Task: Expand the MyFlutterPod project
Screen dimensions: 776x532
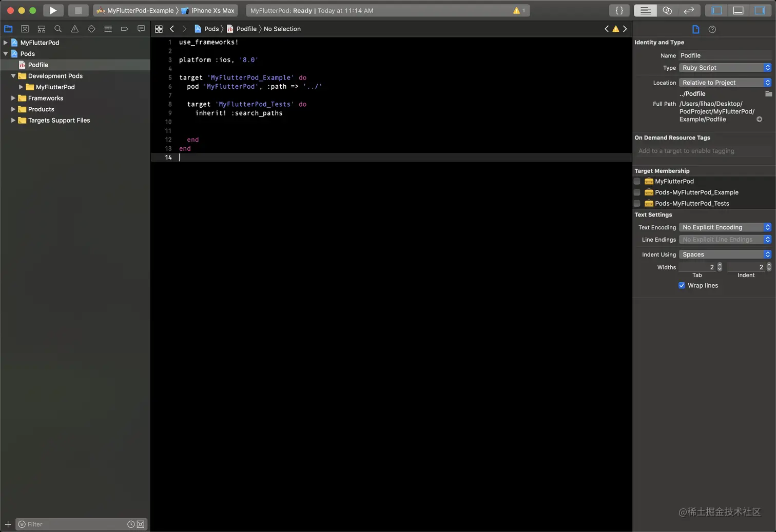Action: 6,43
